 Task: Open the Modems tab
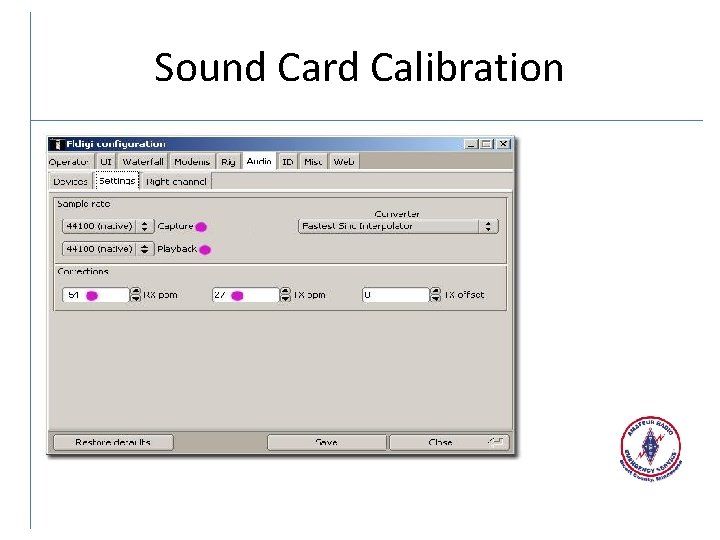(x=192, y=162)
